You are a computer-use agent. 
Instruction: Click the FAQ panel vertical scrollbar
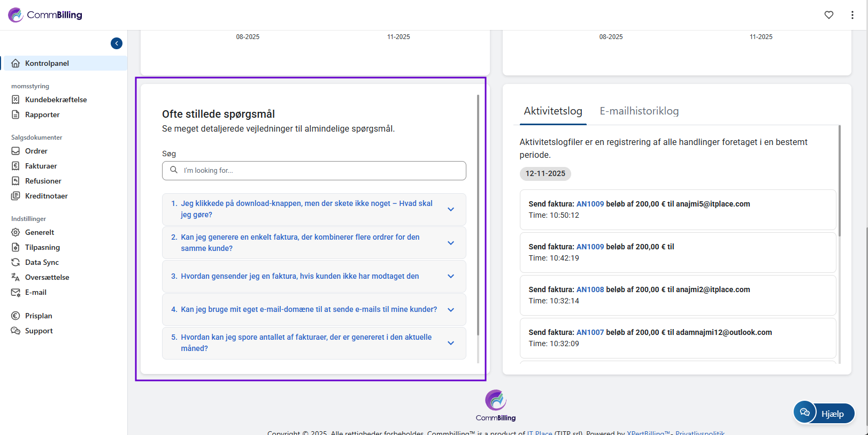coord(478,214)
